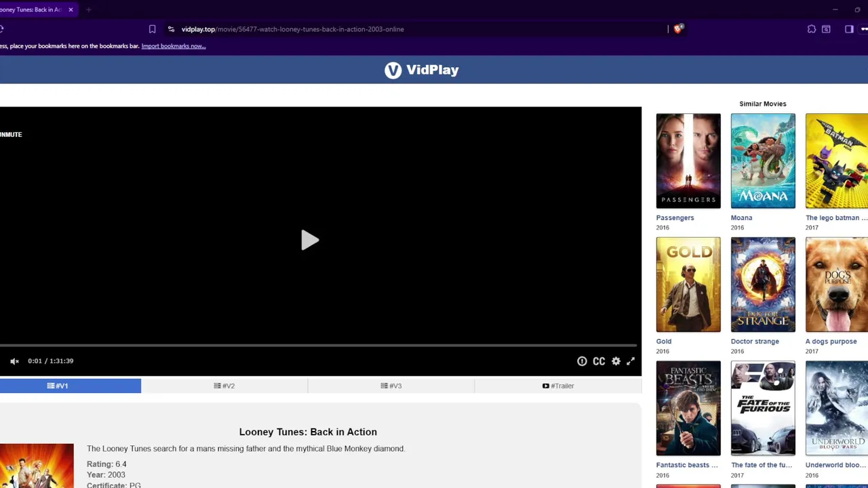
Task: Open the Doctor Strange movie poster
Action: point(763,285)
